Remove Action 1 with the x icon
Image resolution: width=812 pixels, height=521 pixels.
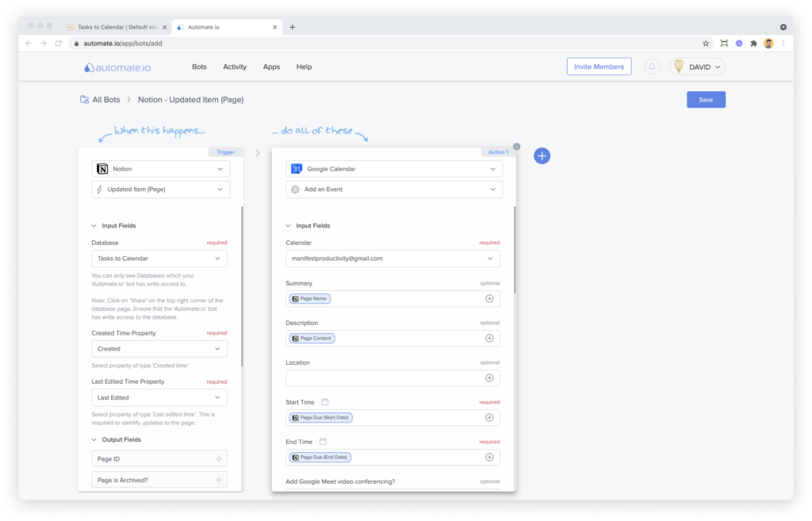coord(516,147)
